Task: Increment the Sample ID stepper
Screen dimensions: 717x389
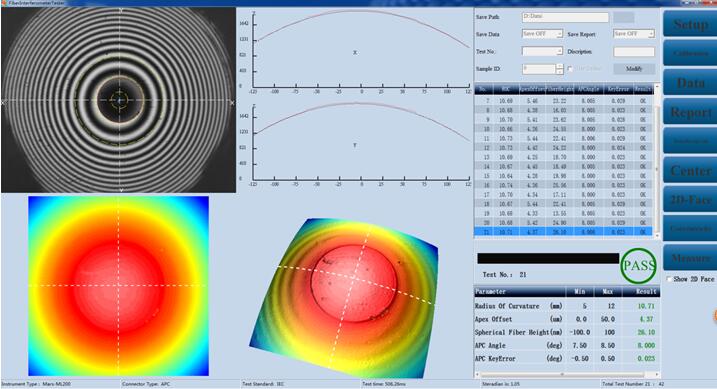Action: coord(559,66)
